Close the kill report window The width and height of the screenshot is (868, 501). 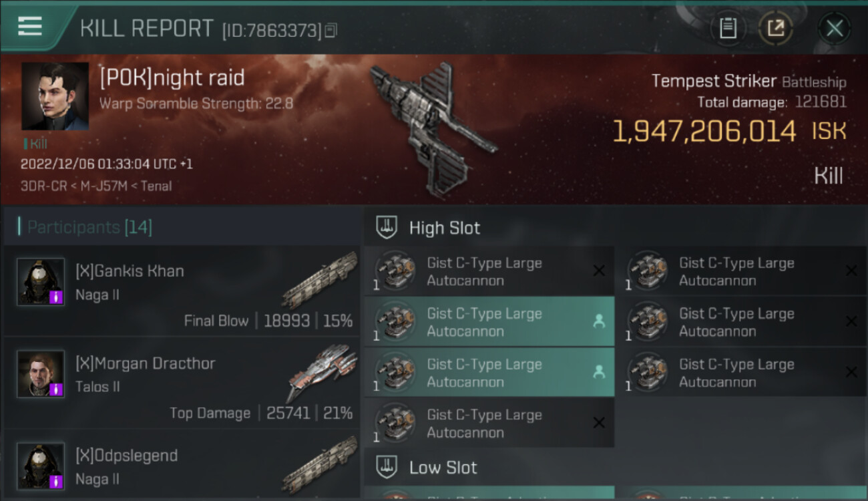pos(834,28)
